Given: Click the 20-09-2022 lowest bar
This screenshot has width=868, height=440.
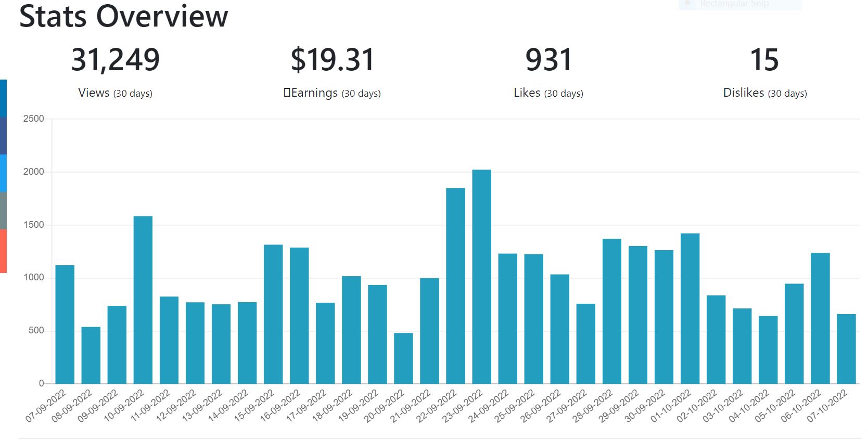Looking at the screenshot, I should point(403,358).
